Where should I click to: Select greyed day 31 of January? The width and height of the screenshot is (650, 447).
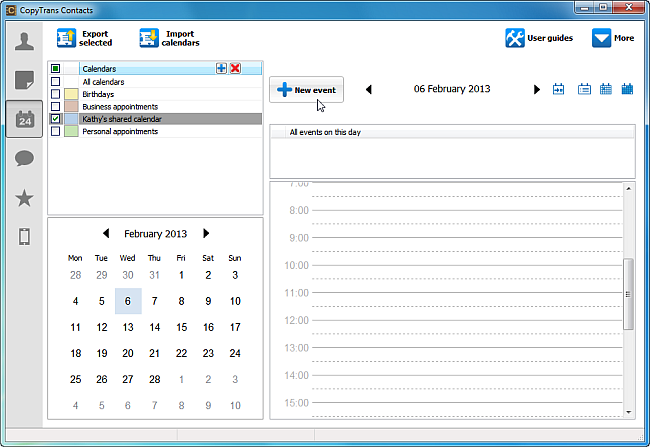click(x=155, y=275)
